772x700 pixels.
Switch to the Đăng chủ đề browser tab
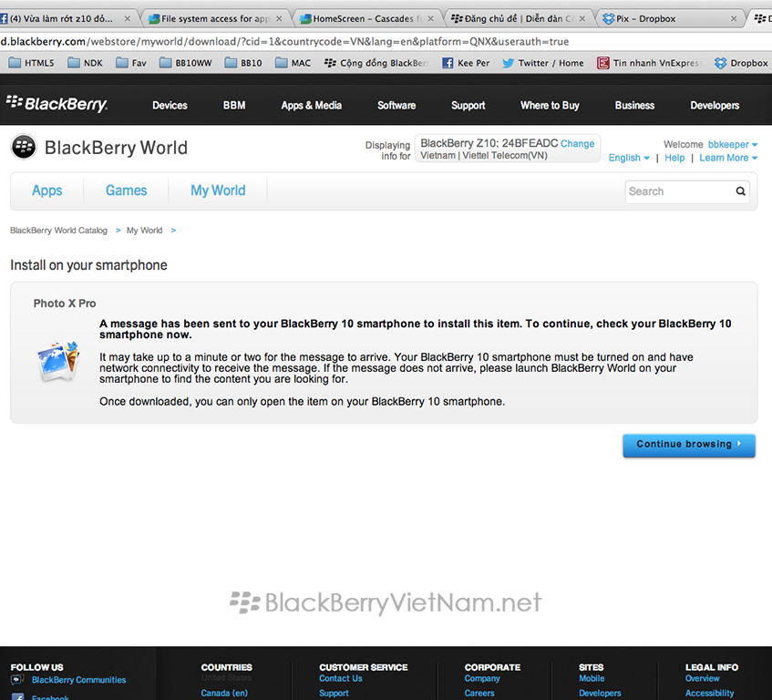[x=519, y=19]
